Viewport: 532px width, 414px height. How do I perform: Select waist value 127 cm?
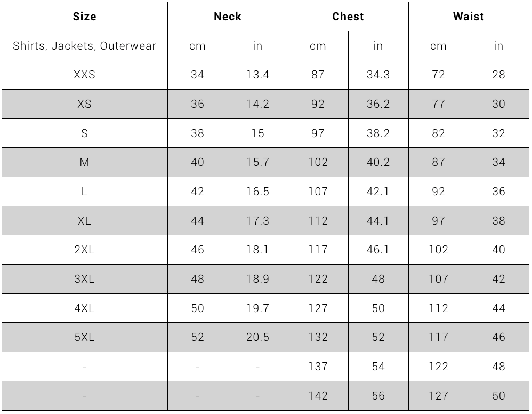pos(438,396)
